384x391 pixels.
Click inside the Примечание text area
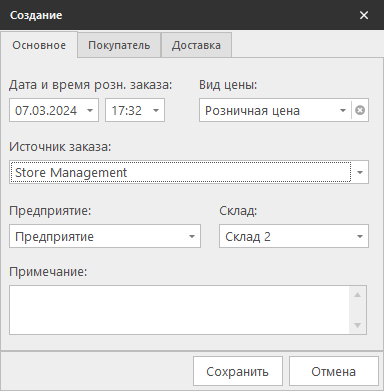coord(179,310)
